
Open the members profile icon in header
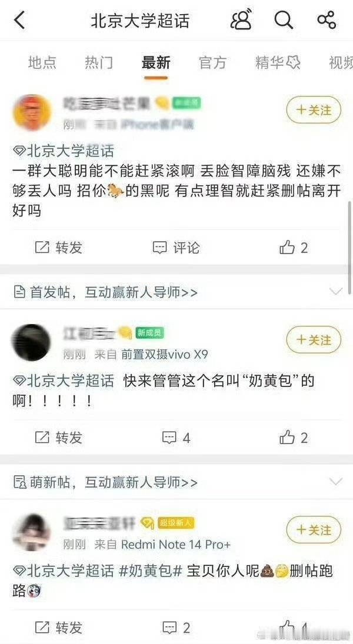[x=241, y=19]
